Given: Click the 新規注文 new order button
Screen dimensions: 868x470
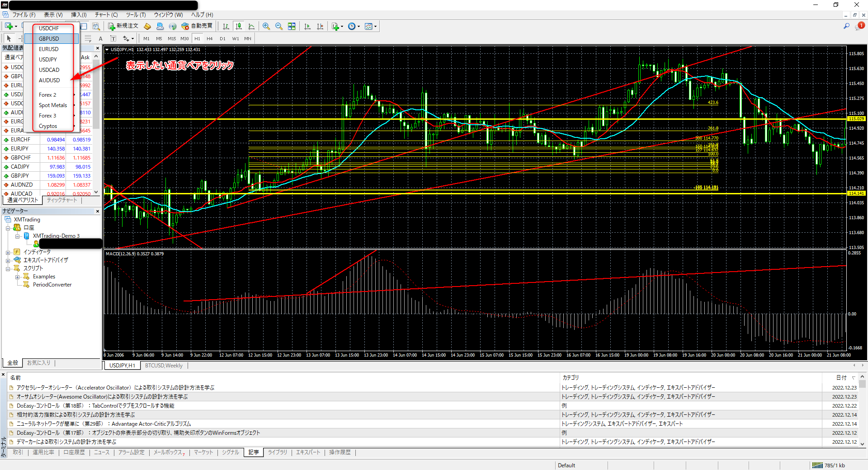Looking at the screenshot, I should tap(123, 26).
